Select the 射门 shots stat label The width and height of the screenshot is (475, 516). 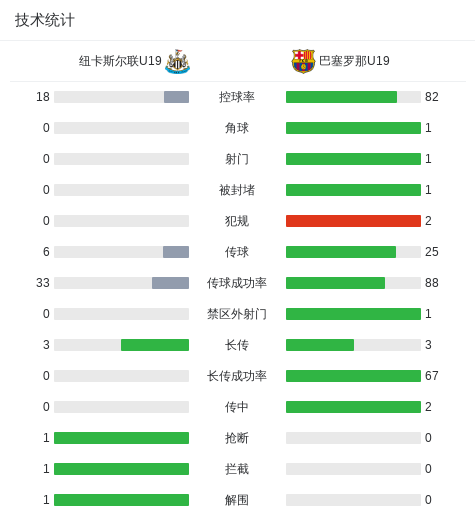237,159
